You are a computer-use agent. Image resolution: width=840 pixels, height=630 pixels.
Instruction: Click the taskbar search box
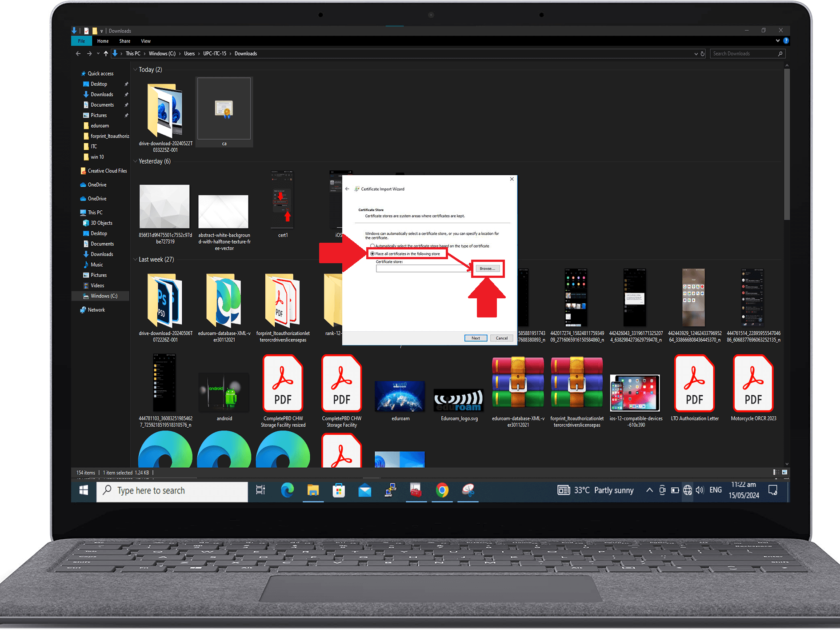pos(172,491)
